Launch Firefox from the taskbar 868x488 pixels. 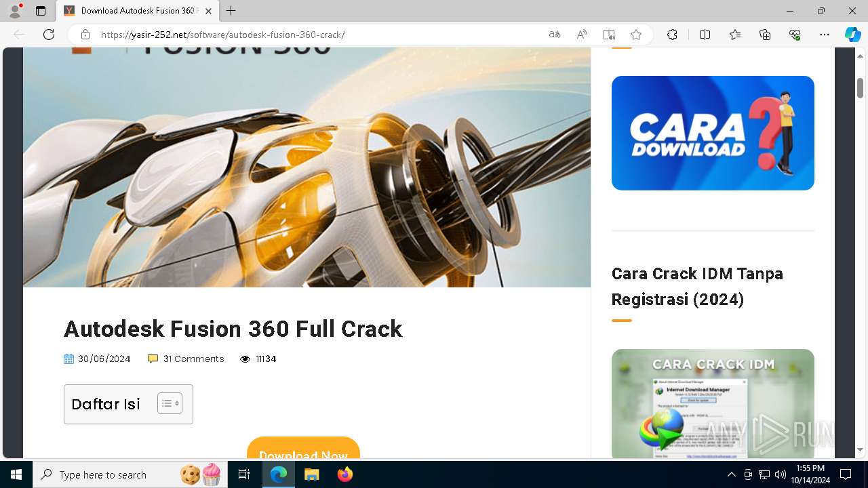[x=345, y=474]
